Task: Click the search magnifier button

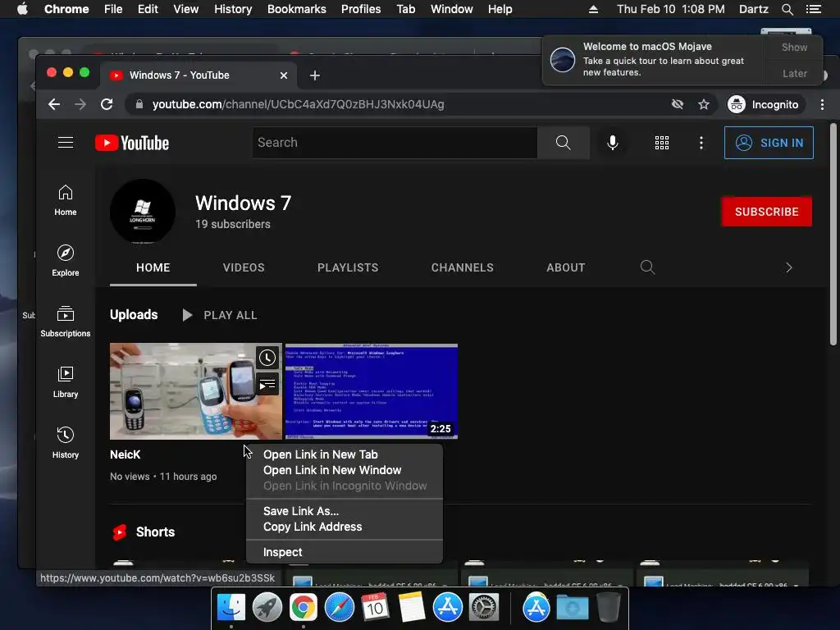Action: [563, 143]
